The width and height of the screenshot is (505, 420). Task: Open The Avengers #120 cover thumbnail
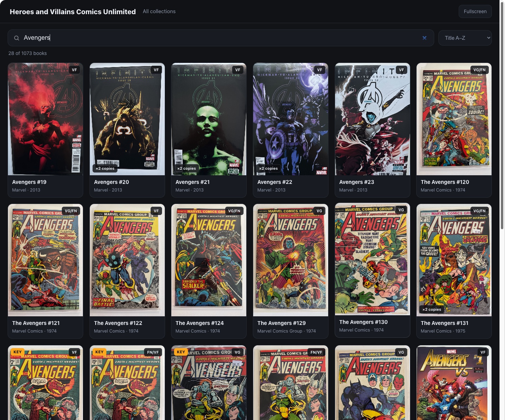[x=454, y=119]
